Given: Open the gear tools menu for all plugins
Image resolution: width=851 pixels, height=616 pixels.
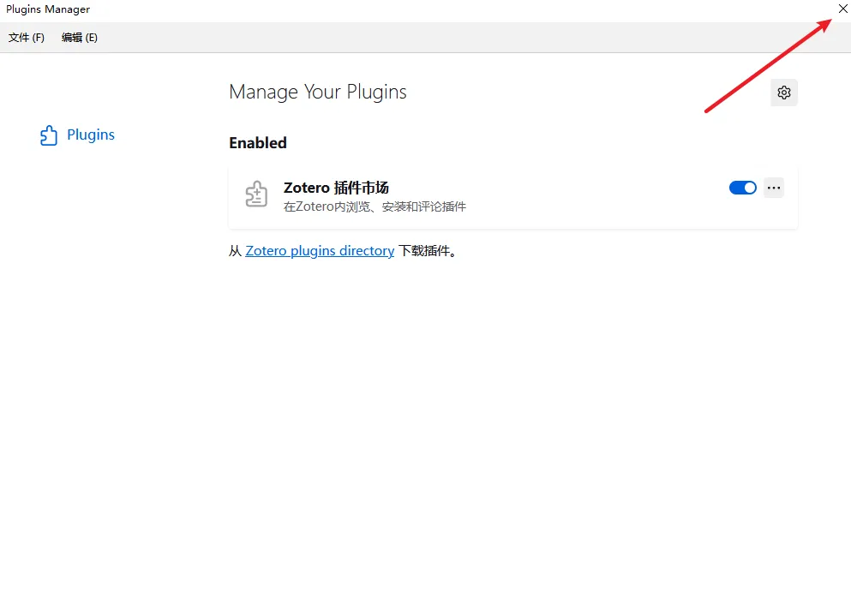Looking at the screenshot, I should [783, 93].
